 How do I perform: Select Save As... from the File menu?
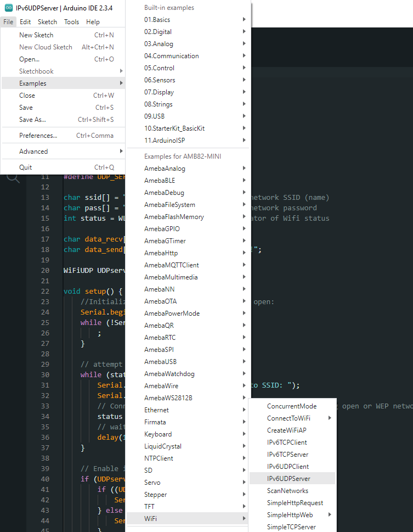coord(32,120)
